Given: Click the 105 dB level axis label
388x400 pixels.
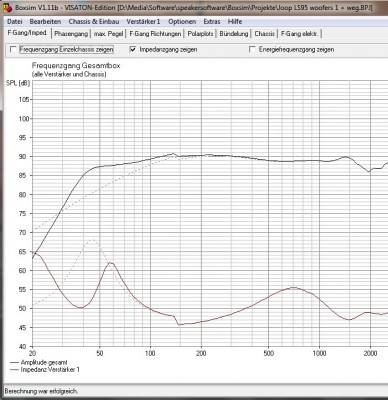Looking at the screenshot, I should (x=24, y=100).
